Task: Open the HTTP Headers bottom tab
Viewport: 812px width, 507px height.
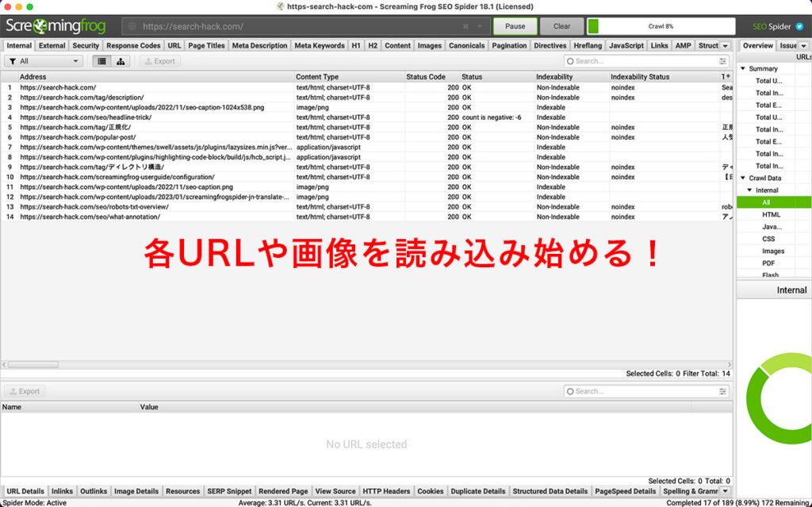Action: [x=386, y=491]
